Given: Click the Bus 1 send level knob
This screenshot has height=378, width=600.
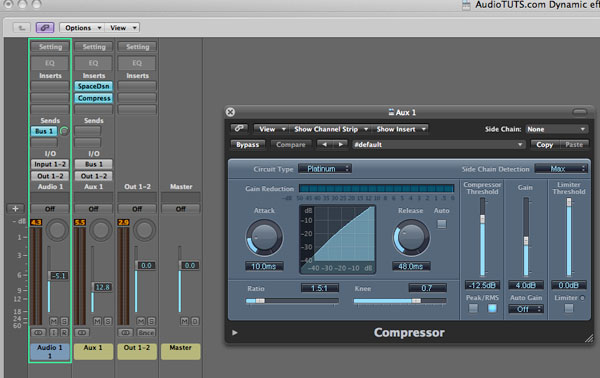Looking at the screenshot, I should coord(64,131).
